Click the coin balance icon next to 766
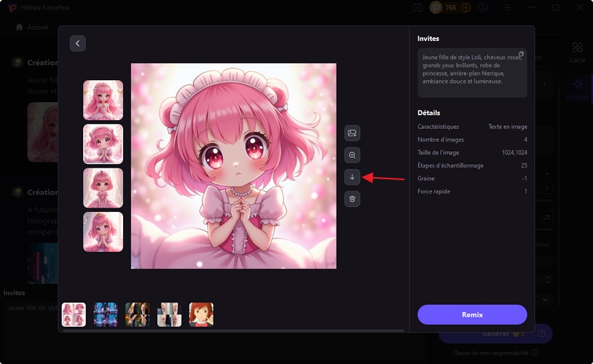The width and height of the screenshot is (593, 364). [x=436, y=7]
